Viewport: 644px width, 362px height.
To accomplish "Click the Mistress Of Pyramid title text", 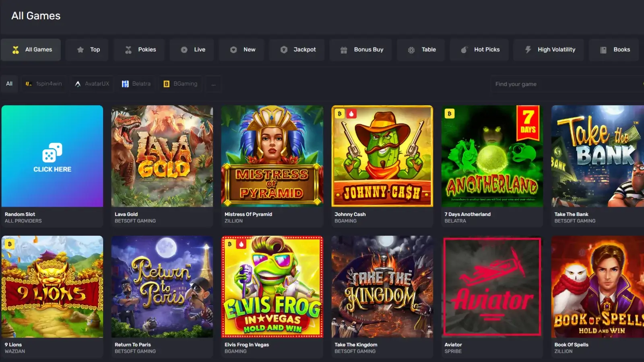I will click(248, 214).
